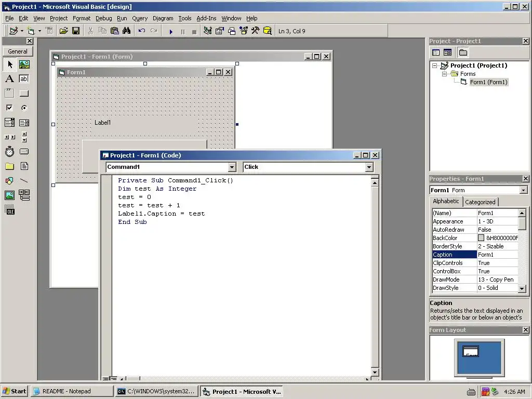Select the PictureBox control tool

coord(24,64)
